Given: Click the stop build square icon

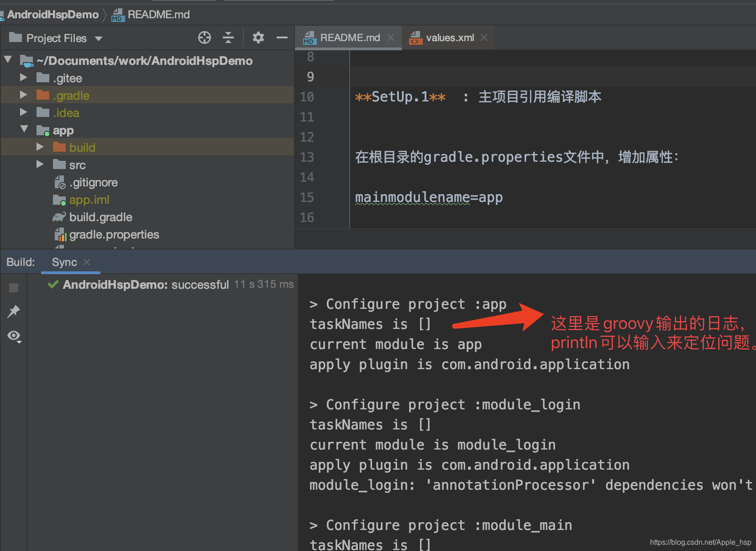Looking at the screenshot, I should 14,288.
